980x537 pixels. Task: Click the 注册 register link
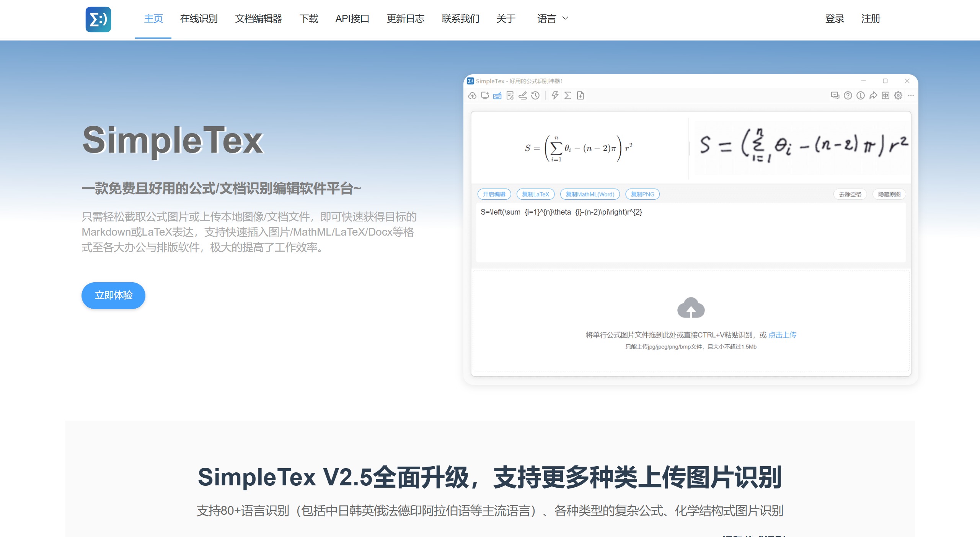click(871, 19)
